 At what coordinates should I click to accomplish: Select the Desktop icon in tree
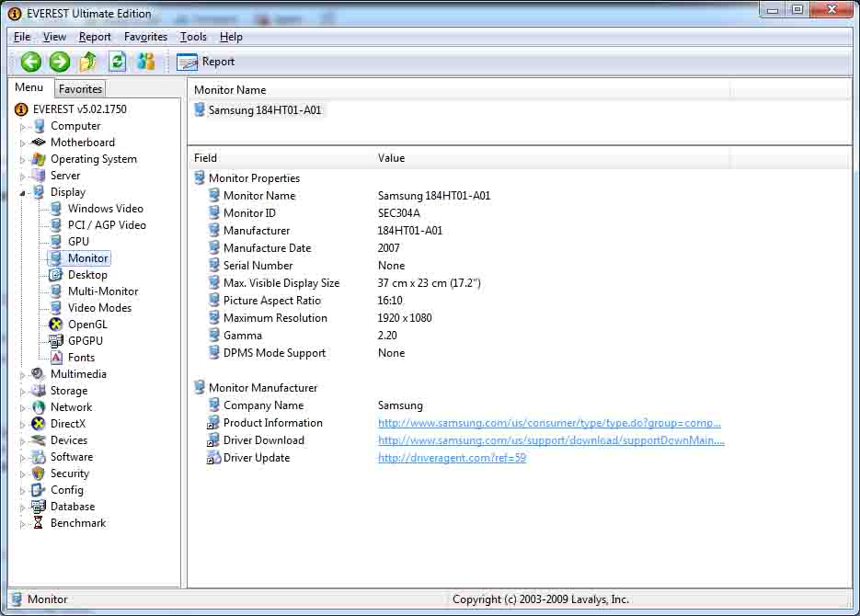(56, 275)
